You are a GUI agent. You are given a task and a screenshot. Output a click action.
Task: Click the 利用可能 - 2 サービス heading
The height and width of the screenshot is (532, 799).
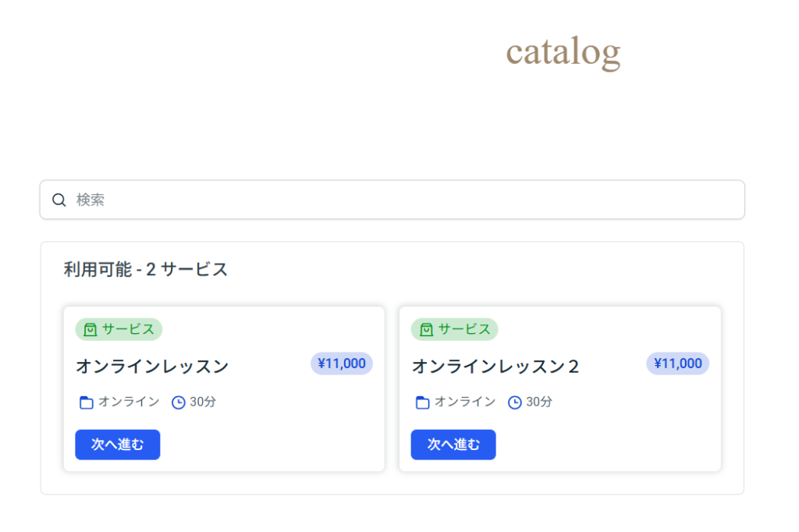[x=146, y=270]
